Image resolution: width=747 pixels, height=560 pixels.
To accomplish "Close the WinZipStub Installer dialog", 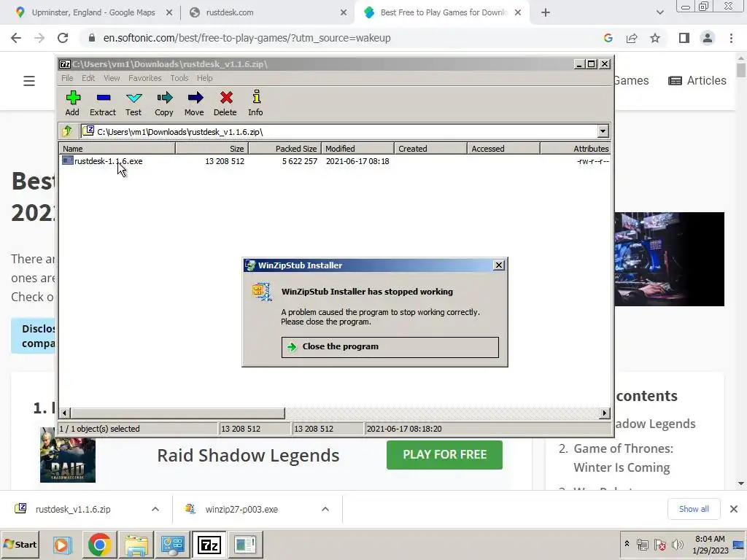I will coord(498,265).
